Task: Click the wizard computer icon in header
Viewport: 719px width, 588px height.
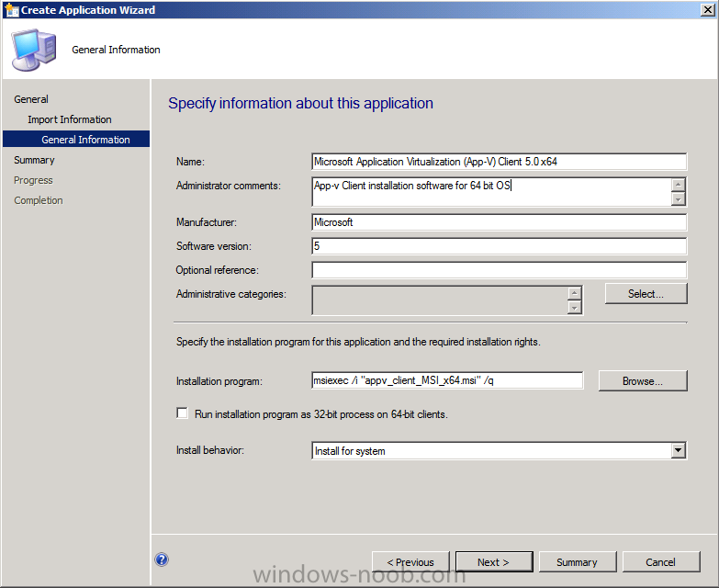Action: [x=34, y=50]
